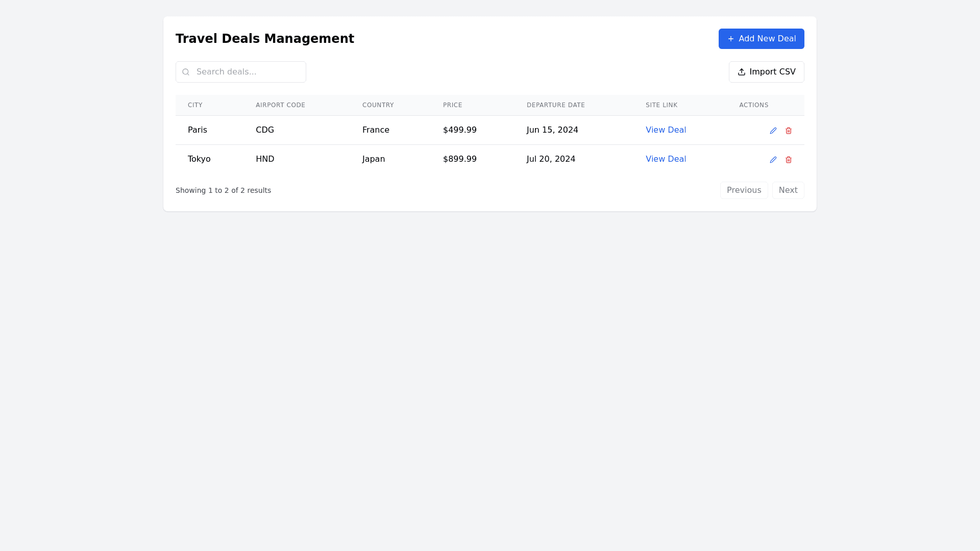
Task: Click the Country column header
Action: coord(378,105)
